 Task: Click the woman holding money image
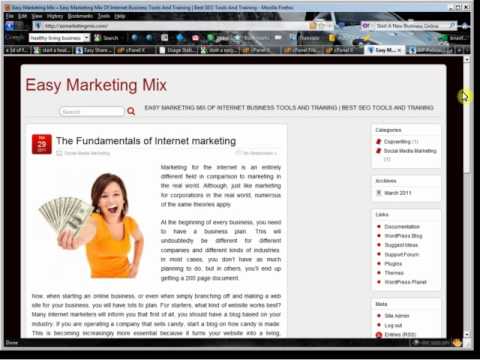pyautogui.click(x=91, y=225)
